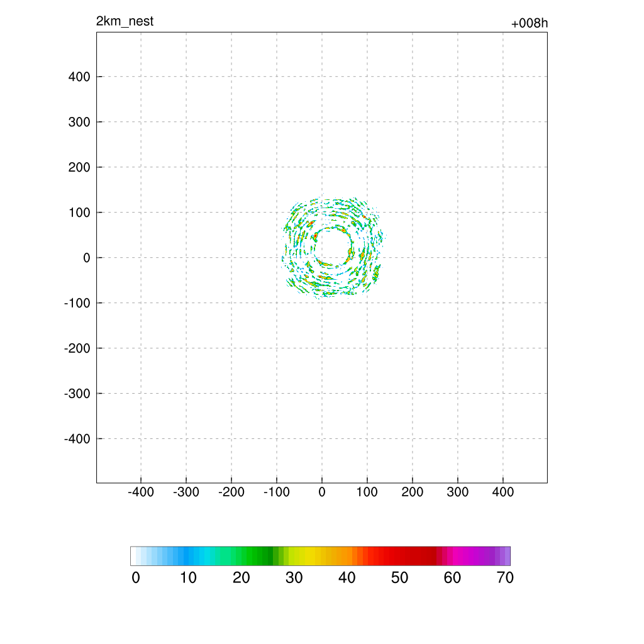This screenshot has width=644, height=644.
Task: Click the "+008h" forecast hour label
Action: [x=529, y=23]
